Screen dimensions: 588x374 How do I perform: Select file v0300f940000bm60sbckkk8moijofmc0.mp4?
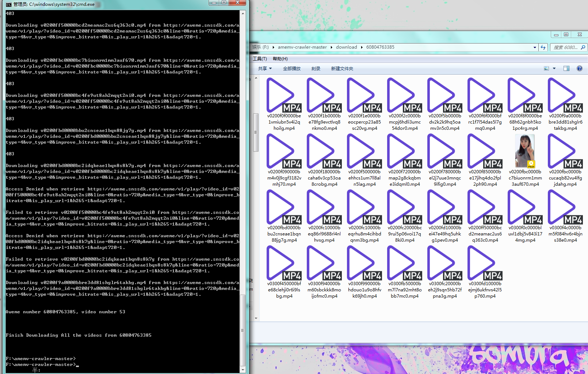[x=324, y=272]
